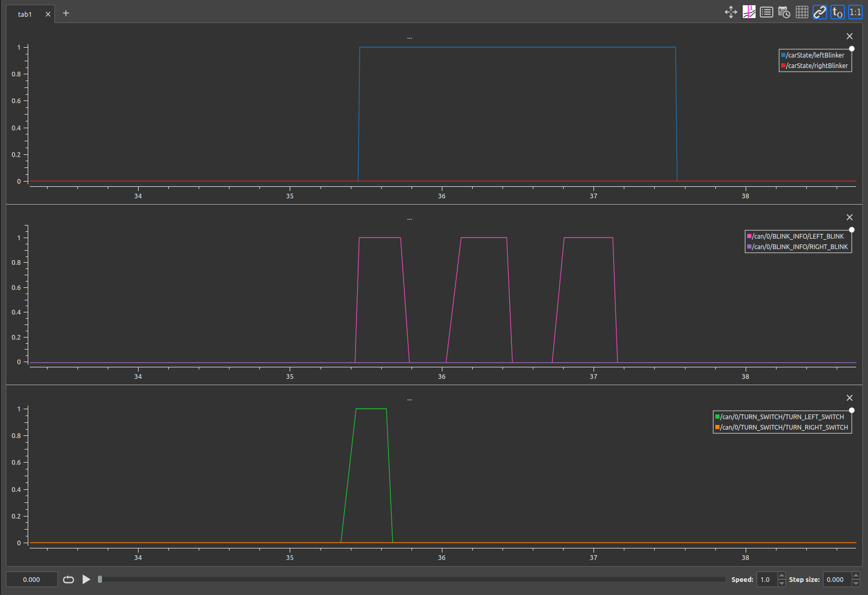Click the x-axis label 37 in BLINK_INFO plot
This screenshot has width=868, height=595.
point(593,376)
